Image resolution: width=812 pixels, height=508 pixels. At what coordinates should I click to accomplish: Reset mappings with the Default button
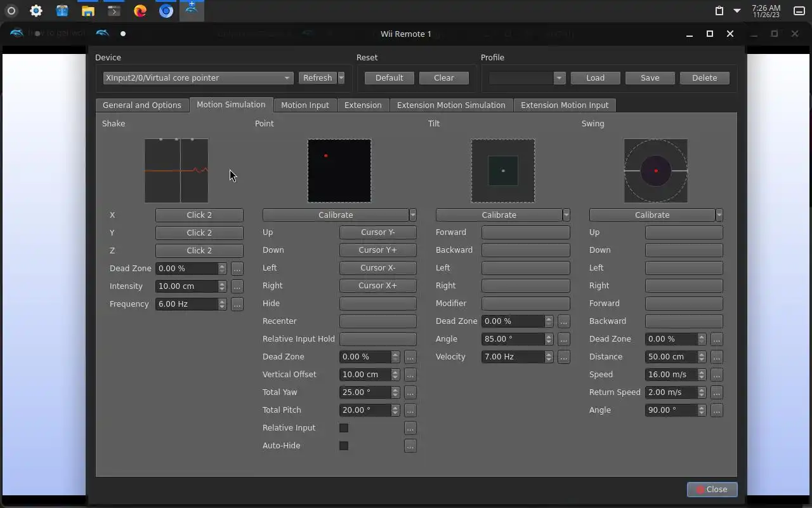point(389,77)
